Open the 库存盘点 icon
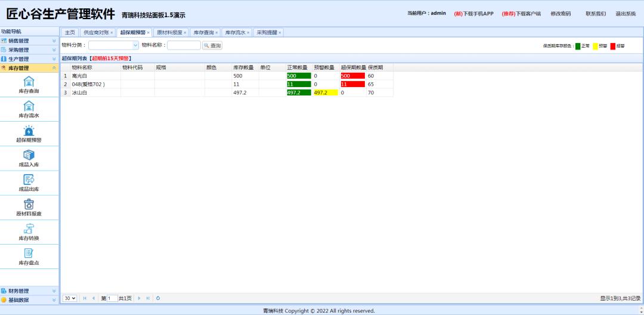This screenshot has height=315, width=644. click(x=29, y=253)
